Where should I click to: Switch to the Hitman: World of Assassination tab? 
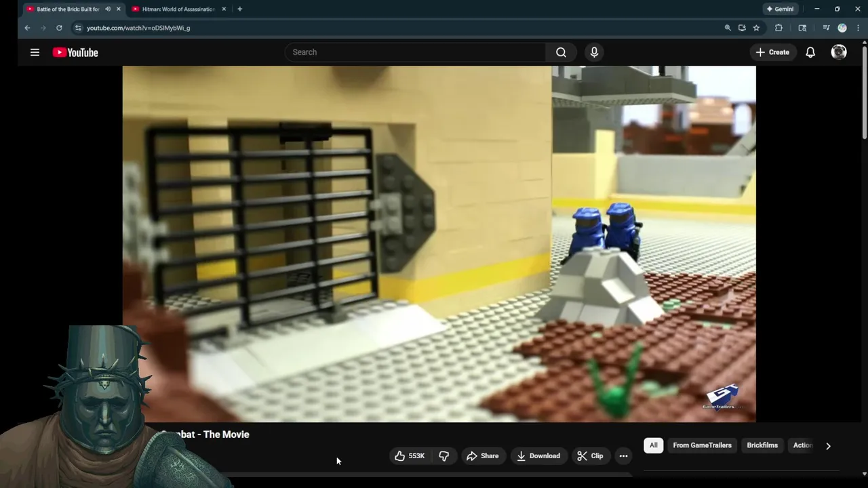pos(178,9)
